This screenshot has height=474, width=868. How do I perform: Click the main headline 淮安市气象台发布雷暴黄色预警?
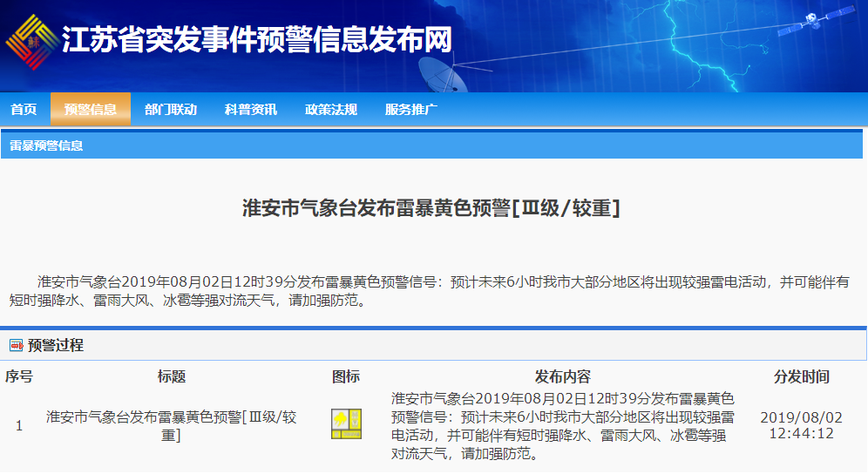pos(431,208)
